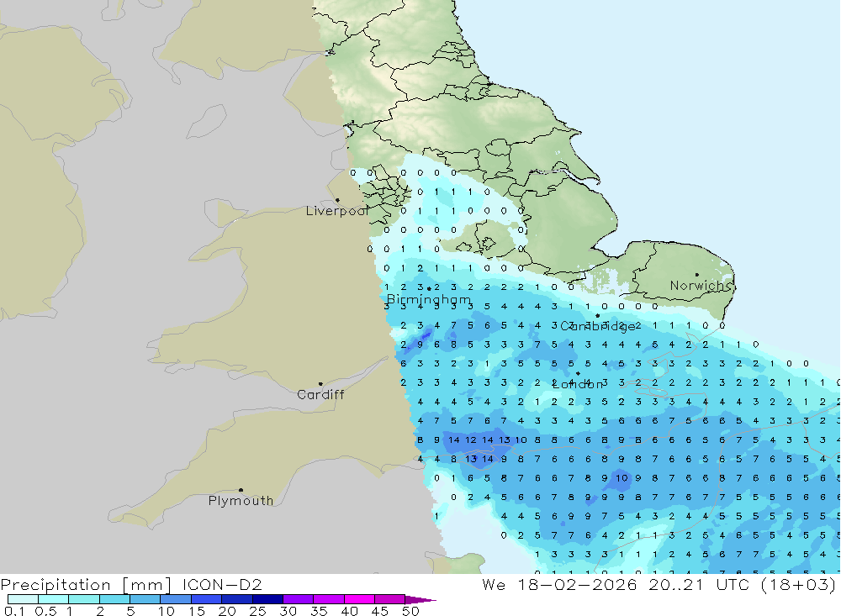This screenshot has height=616, width=841.
Task: Select the 45–50 mm legend swatch
Action: point(390,599)
